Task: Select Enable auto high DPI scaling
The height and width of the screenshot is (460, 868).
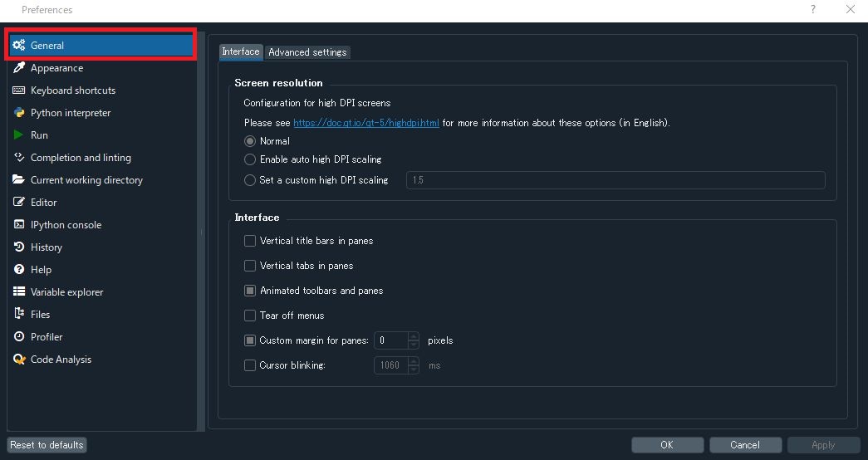Action: click(250, 159)
